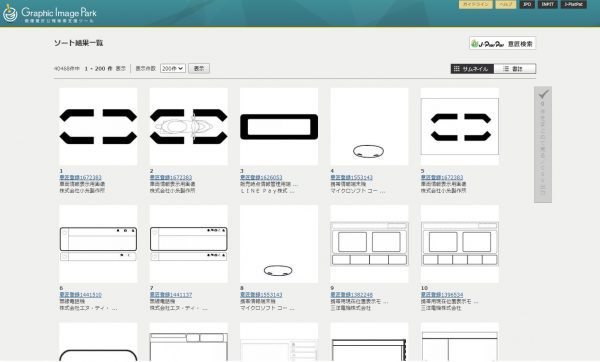Viewport: 600px width, 362px height.
Task: Click the display button beside count dropdown
Action: pos(199,68)
